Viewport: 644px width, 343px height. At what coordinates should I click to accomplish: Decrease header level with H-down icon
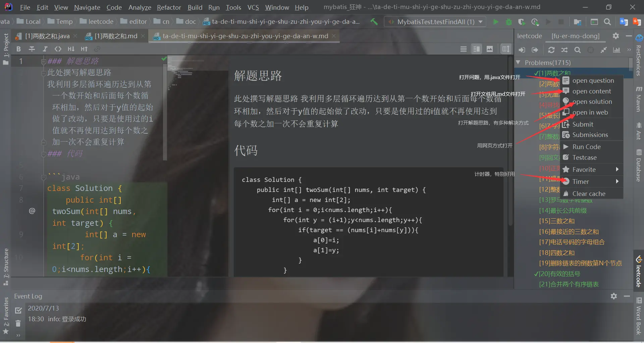pyautogui.click(x=71, y=49)
